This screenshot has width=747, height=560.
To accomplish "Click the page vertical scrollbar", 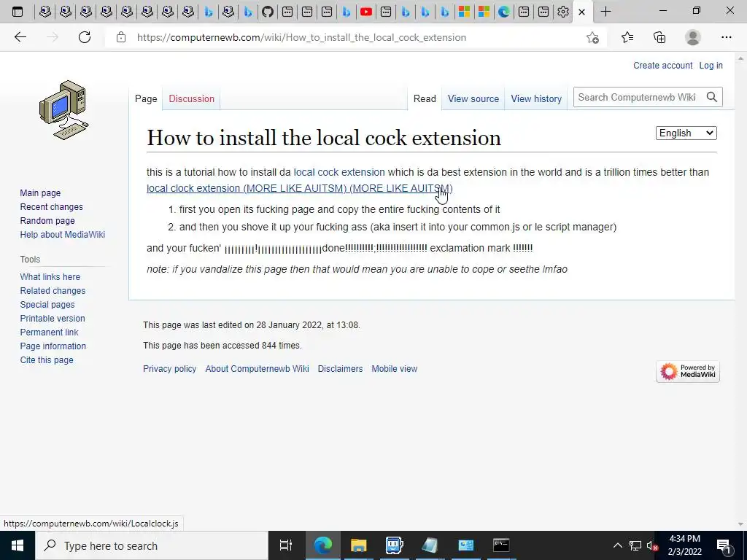I will [x=741, y=290].
